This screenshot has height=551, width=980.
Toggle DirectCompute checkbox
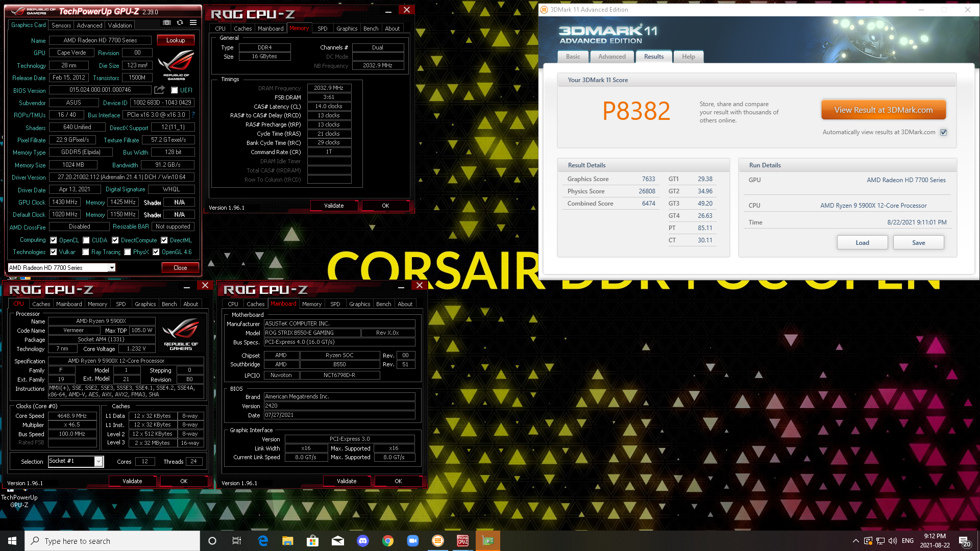(115, 240)
